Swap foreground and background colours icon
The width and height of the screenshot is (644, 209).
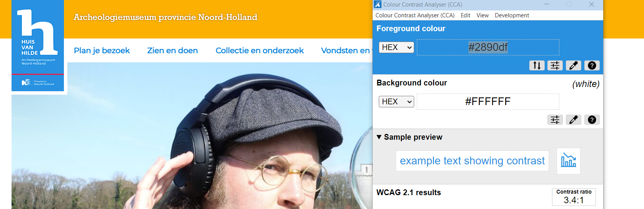tap(537, 65)
